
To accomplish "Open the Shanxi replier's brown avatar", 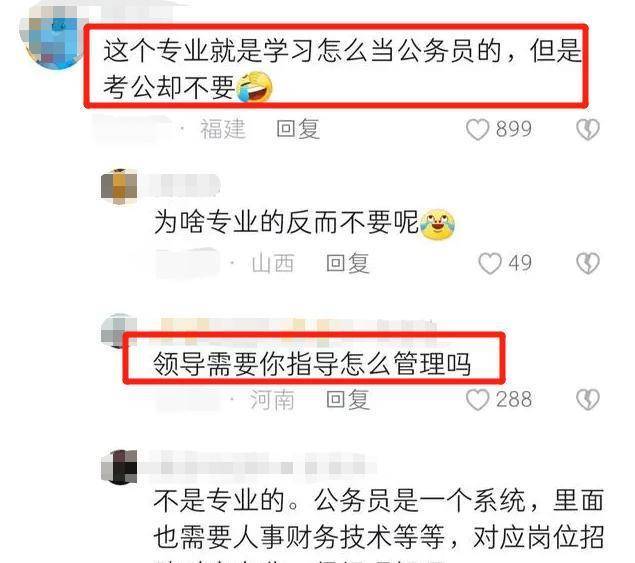I will [119, 187].
